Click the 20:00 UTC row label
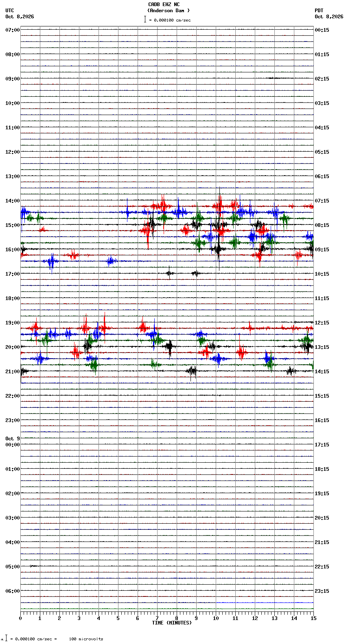This screenshot has width=346, height=644. (13, 347)
